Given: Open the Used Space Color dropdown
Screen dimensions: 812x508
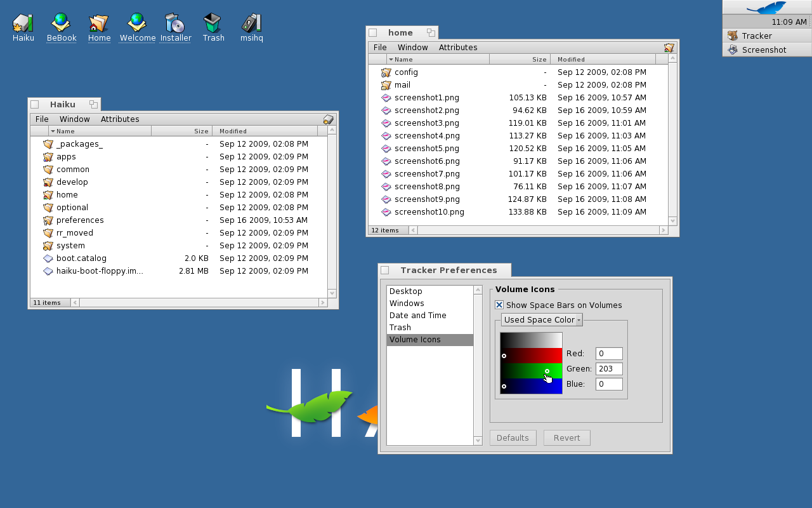Looking at the screenshot, I should pos(542,320).
